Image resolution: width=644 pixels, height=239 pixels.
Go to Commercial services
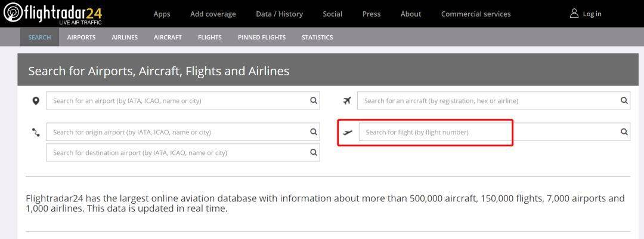coord(475,14)
